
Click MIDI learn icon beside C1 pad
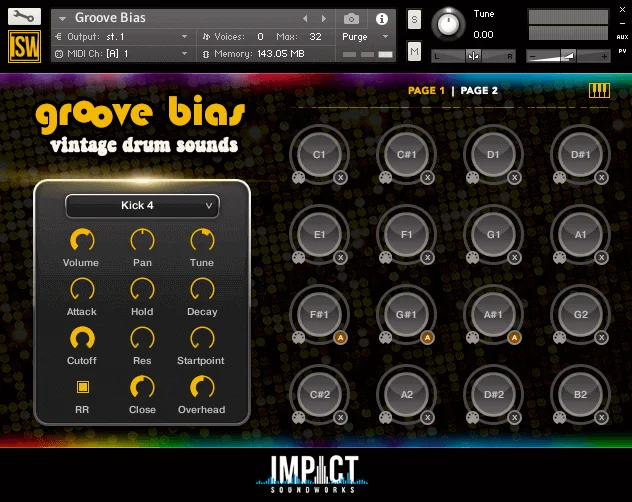pyautogui.click(x=298, y=178)
